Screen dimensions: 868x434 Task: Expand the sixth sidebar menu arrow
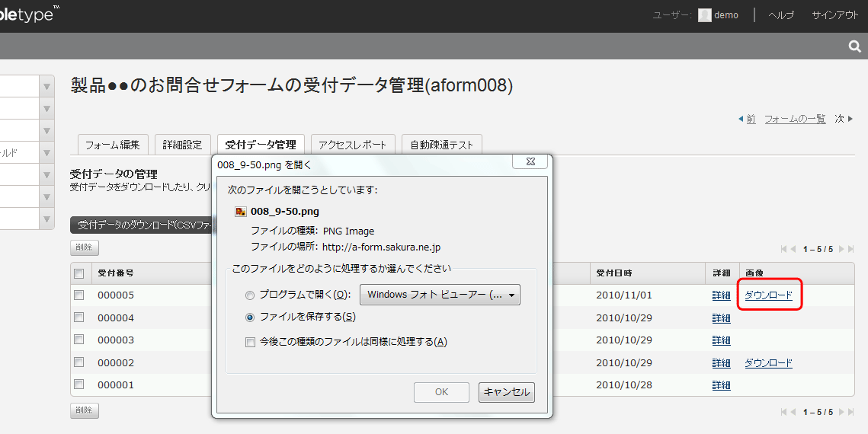coord(47,197)
